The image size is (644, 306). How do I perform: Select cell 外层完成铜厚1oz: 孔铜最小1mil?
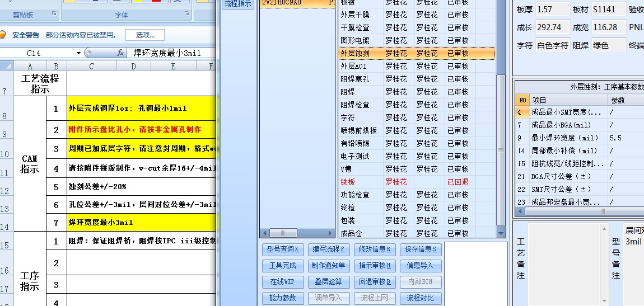(x=141, y=109)
